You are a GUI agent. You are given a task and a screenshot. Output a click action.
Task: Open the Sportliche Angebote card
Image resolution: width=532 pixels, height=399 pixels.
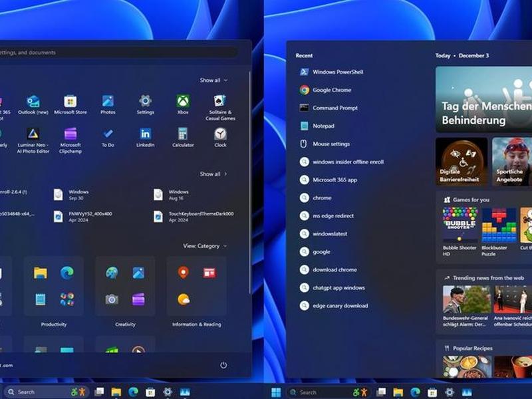[512, 162]
